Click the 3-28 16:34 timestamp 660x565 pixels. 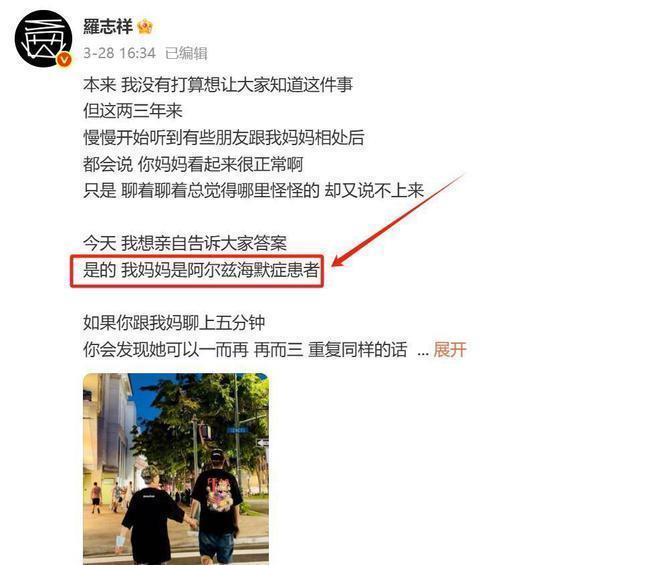[120, 53]
